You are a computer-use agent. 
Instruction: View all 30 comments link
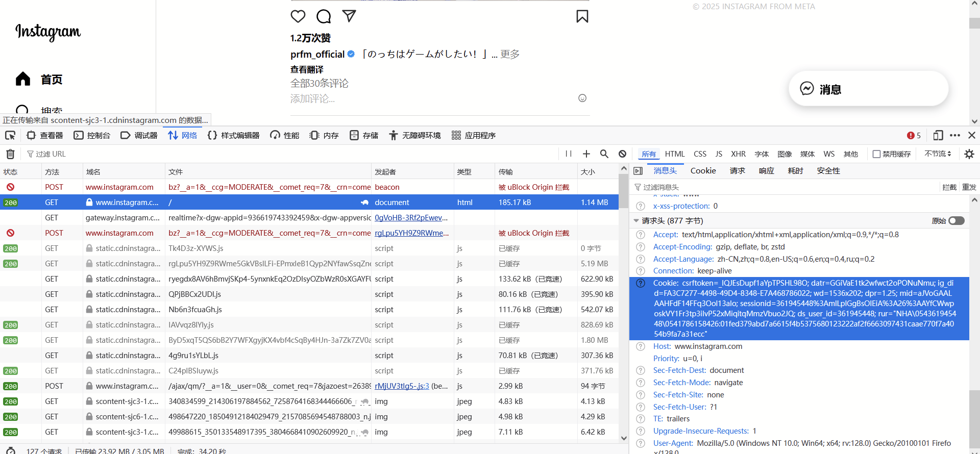(320, 83)
